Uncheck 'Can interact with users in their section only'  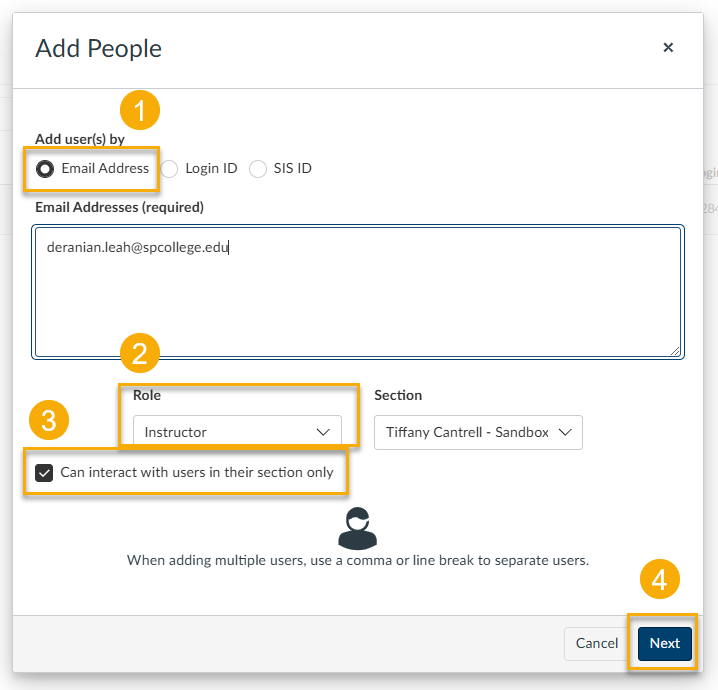point(44,473)
